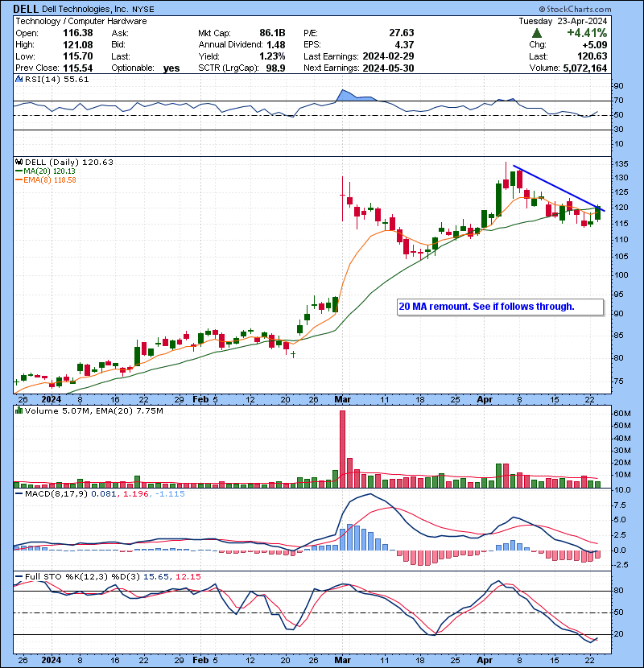644x668 pixels.
Task: Click the Optionable value yes
Action: [171, 68]
